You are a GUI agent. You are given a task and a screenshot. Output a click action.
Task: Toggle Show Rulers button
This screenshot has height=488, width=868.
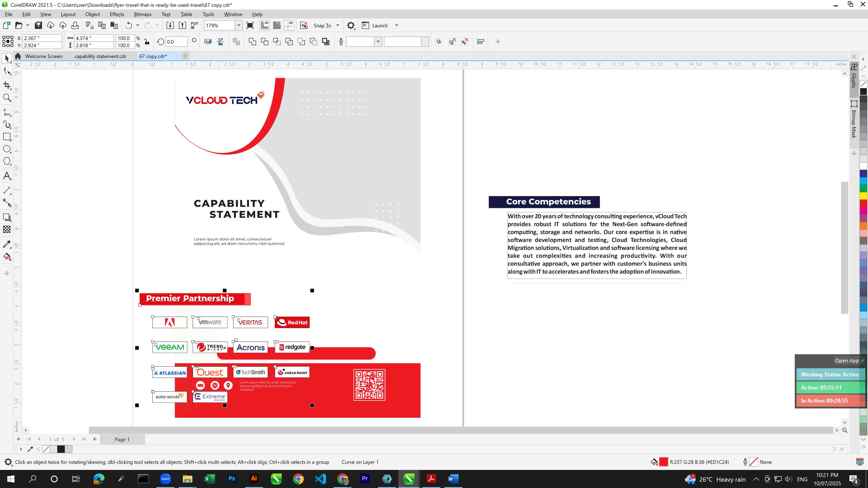coord(264,25)
